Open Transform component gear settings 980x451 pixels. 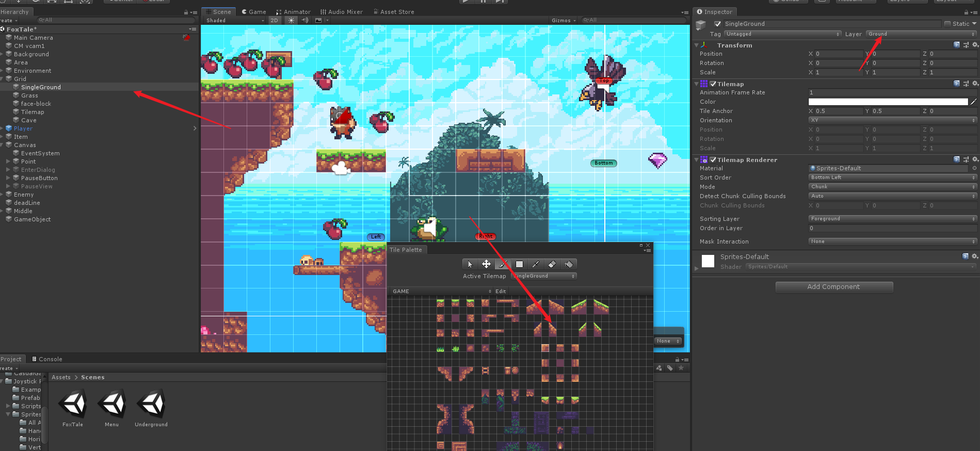coord(975,45)
